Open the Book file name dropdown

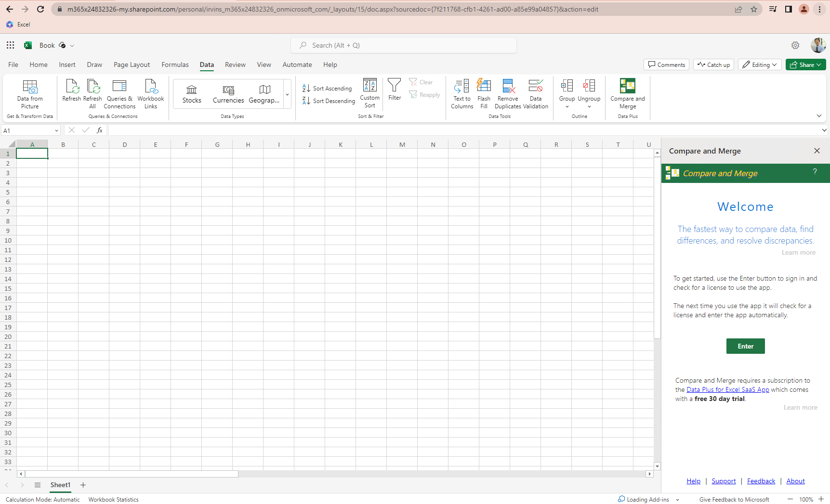[x=72, y=46]
